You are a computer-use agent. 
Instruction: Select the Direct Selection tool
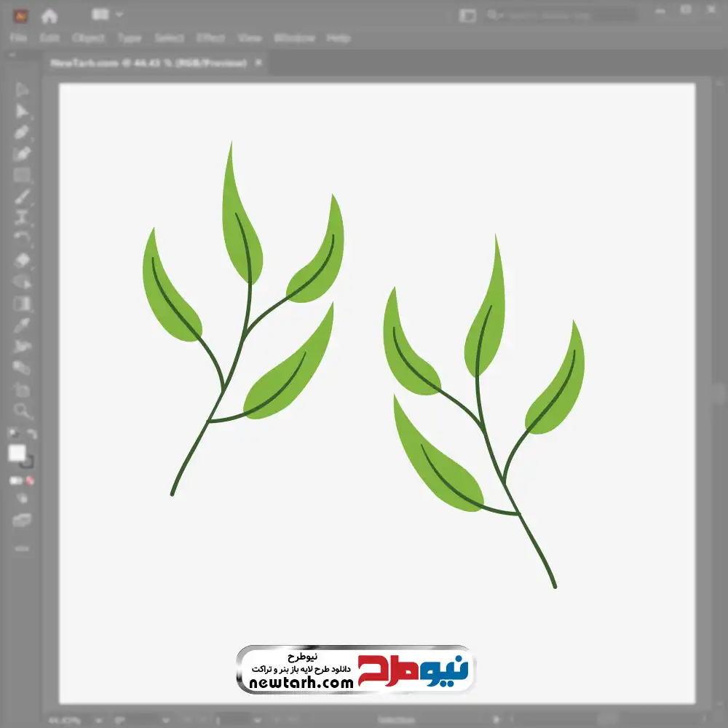click(22, 111)
